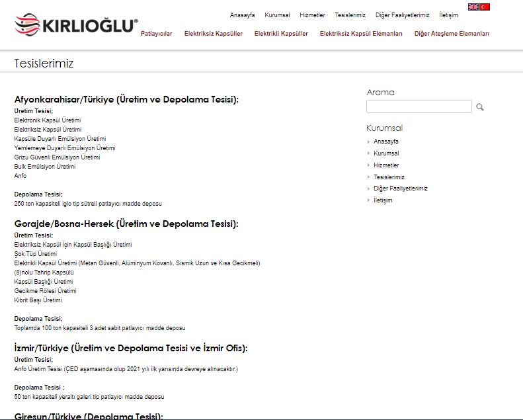Image resolution: width=523 pixels, height=420 pixels.
Task: Click the arrow bullet beside sidebar İletişim
Action: click(368, 200)
